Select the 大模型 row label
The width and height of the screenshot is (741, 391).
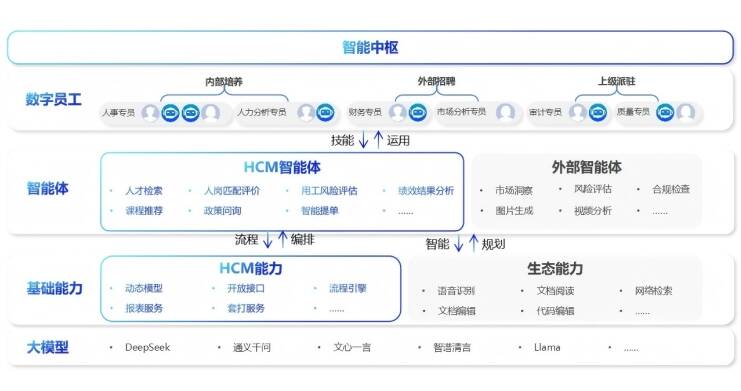pos(48,348)
